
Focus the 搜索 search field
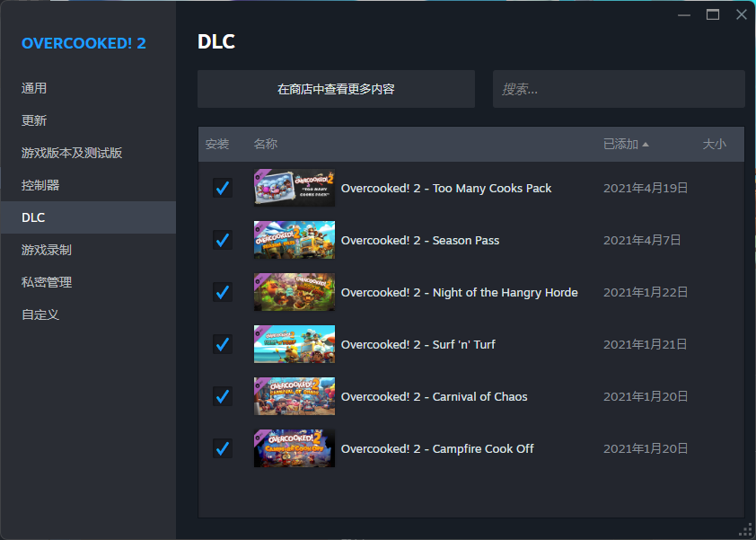[x=619, y=89]
